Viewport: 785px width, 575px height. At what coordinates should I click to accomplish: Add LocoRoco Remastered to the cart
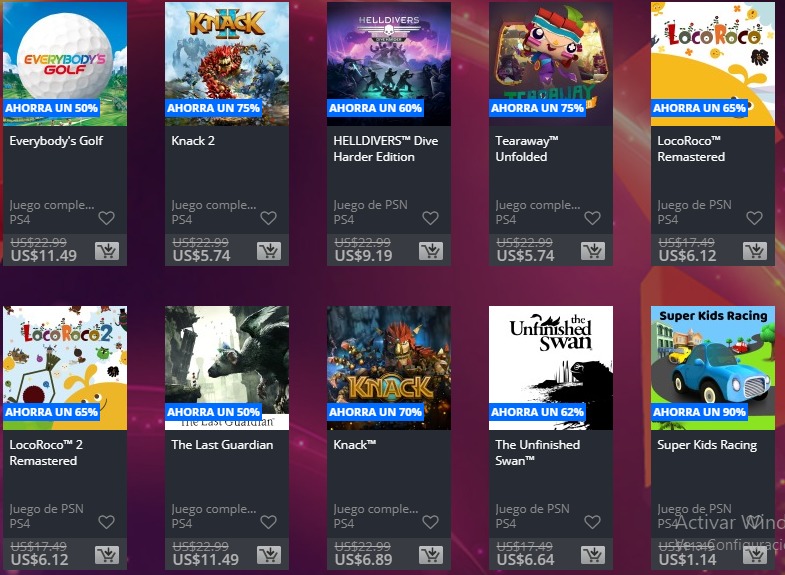755,251
